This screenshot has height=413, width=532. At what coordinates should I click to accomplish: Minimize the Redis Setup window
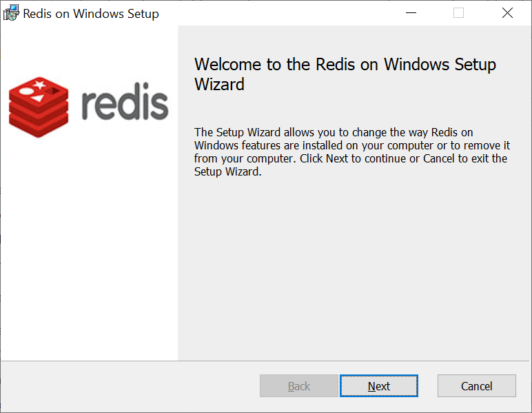click(x=411, y=13)
